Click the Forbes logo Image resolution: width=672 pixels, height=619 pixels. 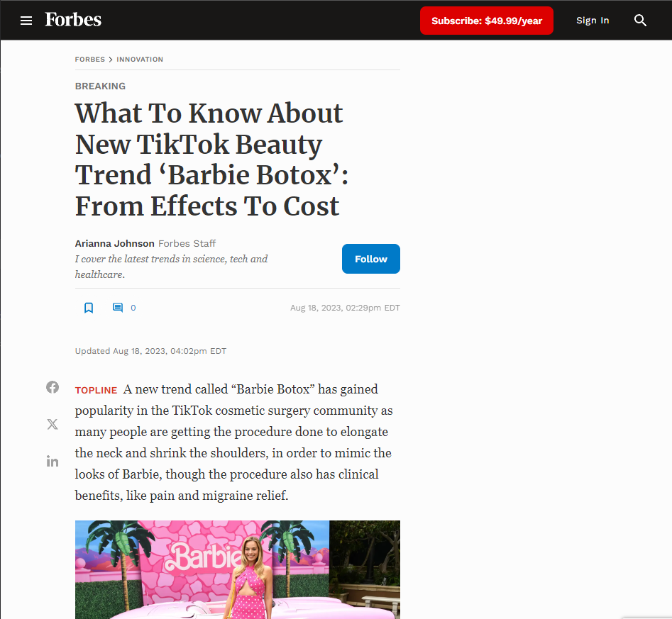[x=73, y=20]
